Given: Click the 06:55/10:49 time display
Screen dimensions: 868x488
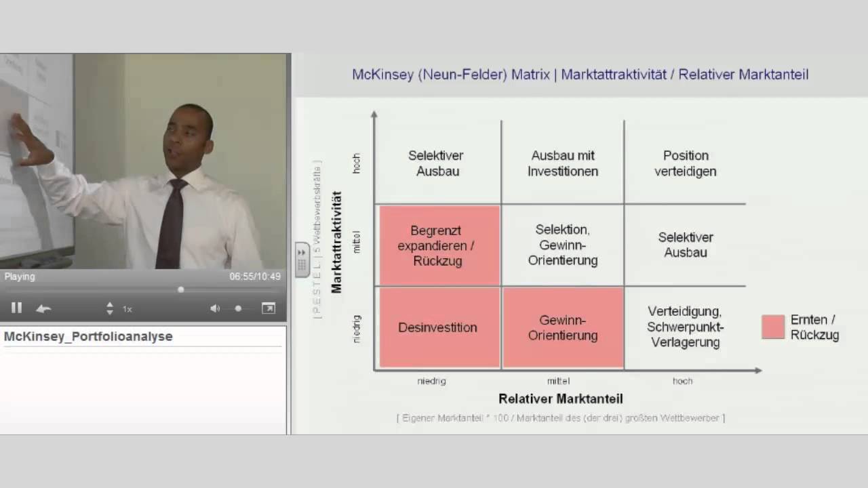Looking at the screenshot, I should click(x=255, y=277).
